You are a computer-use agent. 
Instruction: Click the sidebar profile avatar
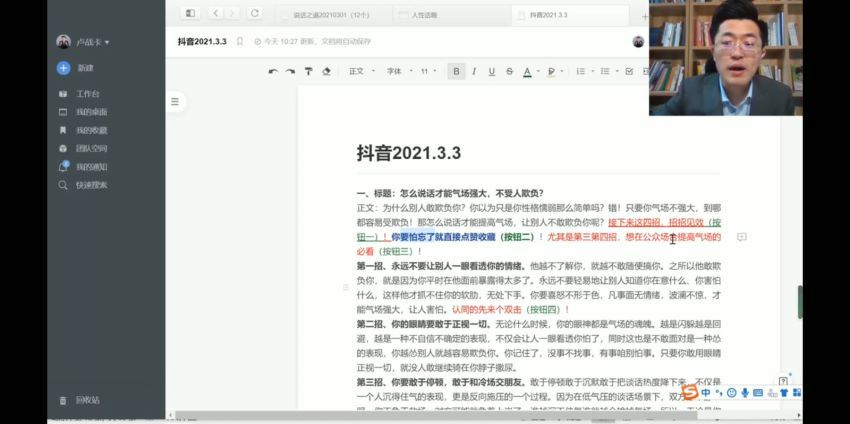[63, 42]
